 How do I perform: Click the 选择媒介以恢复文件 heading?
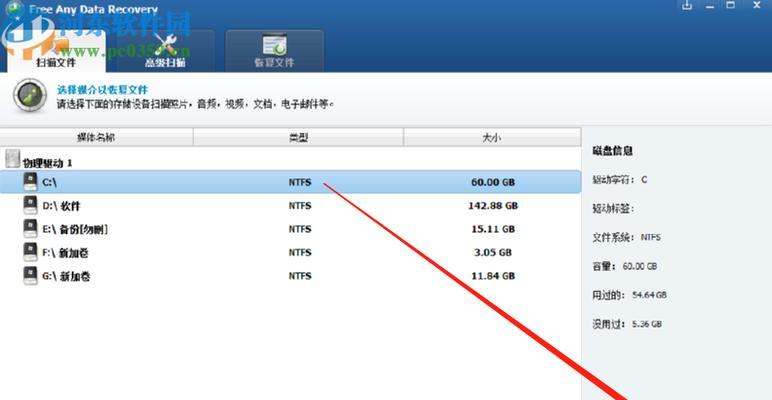[102, 90]
